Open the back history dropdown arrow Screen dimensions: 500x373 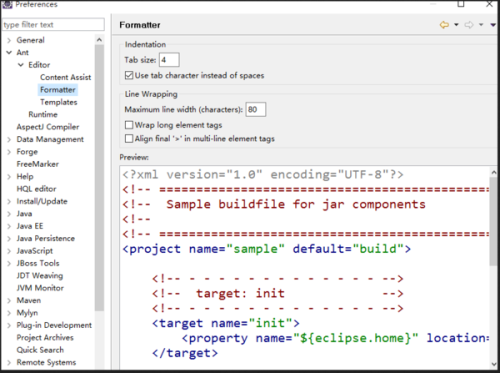456,25
